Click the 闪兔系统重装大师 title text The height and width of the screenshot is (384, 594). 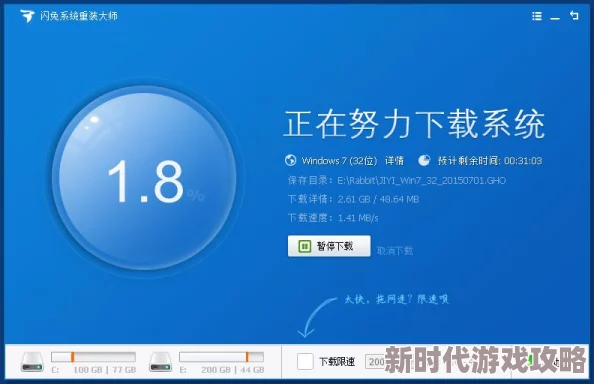tap(78, 16)
